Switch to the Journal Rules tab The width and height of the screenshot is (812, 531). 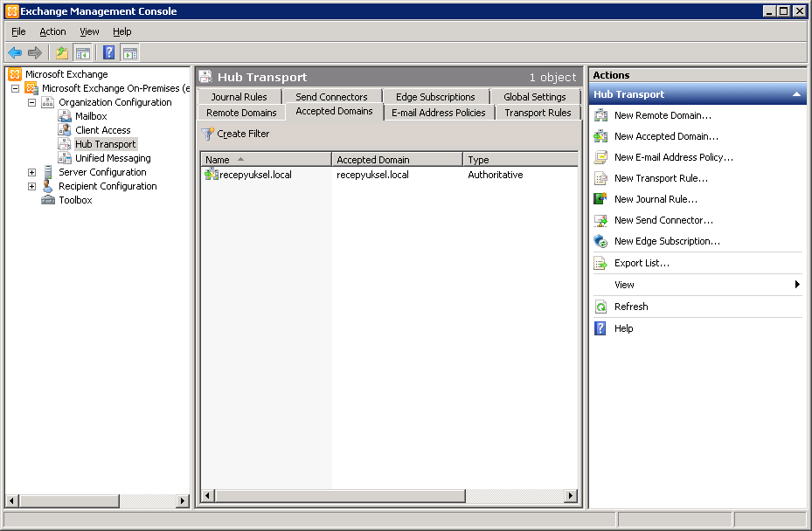click(x=239, y=97)
